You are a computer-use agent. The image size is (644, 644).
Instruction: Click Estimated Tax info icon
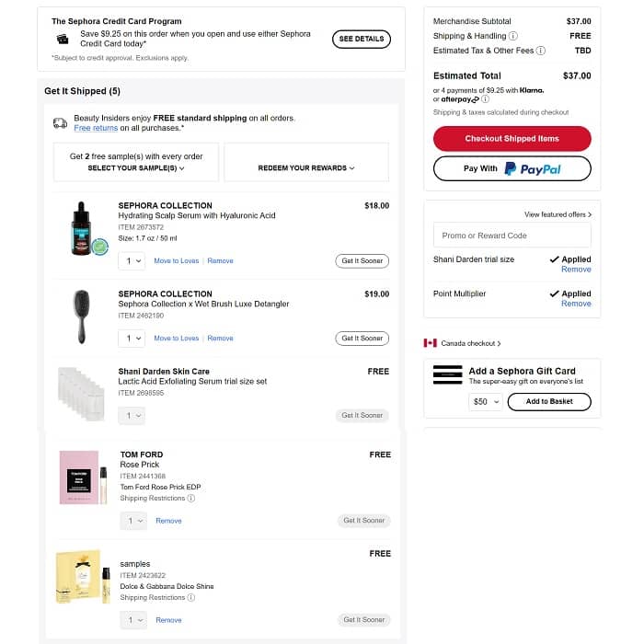(x=541, y=51)
